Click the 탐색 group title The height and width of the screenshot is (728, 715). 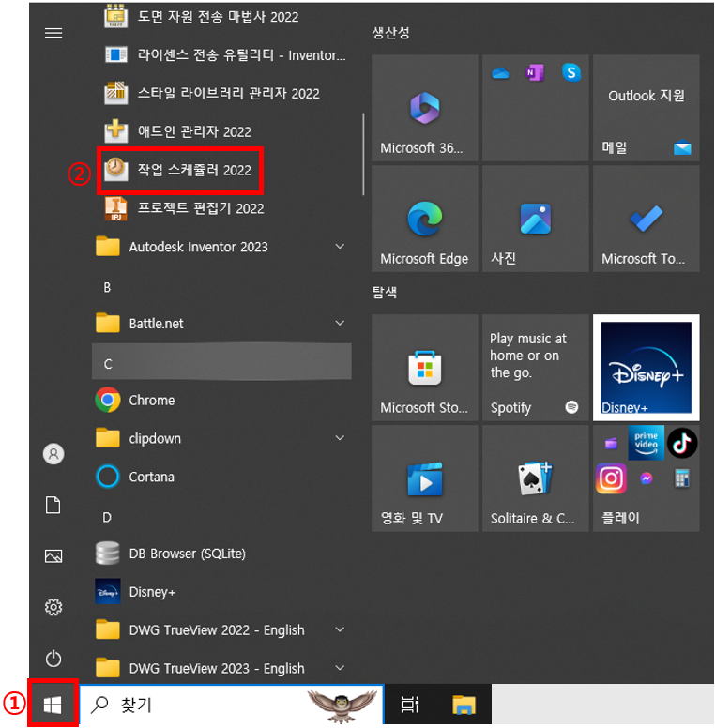385,292
